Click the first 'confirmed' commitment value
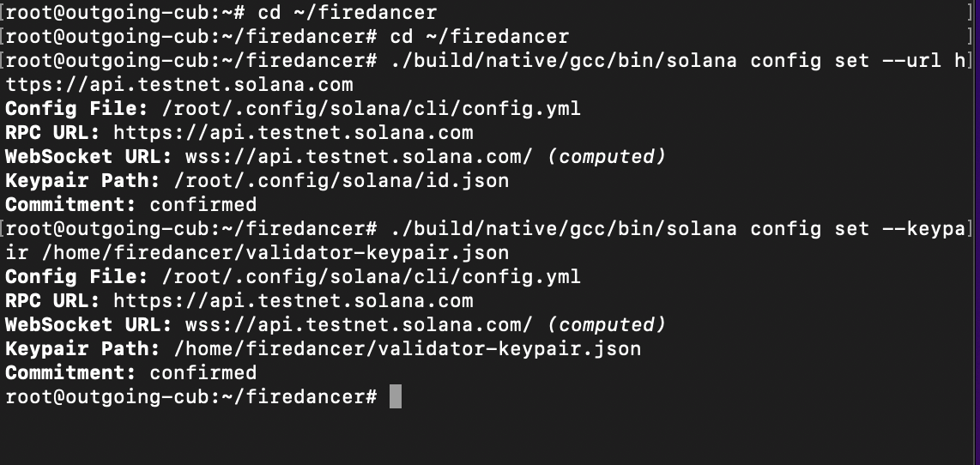The height and width of the screenshot is (465, 980). tap(203, 205)
